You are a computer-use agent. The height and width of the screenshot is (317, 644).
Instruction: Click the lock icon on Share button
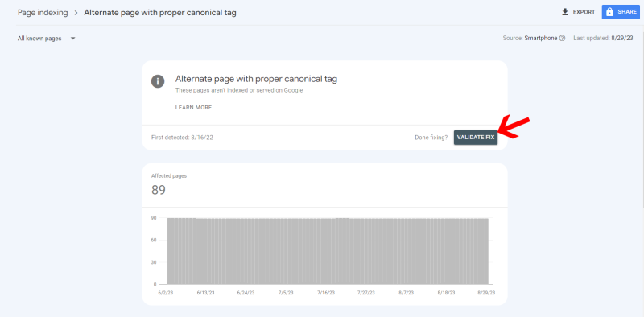click(x=610, y=12)
